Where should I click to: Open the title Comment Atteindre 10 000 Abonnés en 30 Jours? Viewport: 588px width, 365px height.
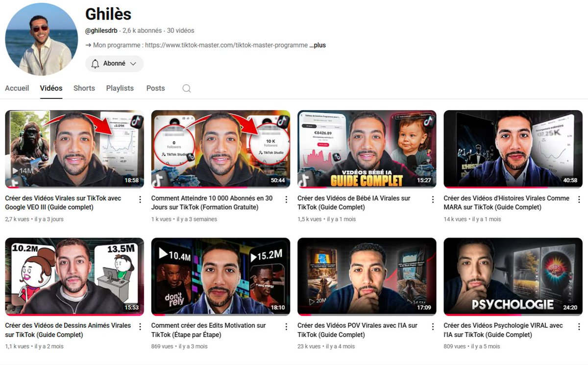pyautogui.click(x=212, y=203)
